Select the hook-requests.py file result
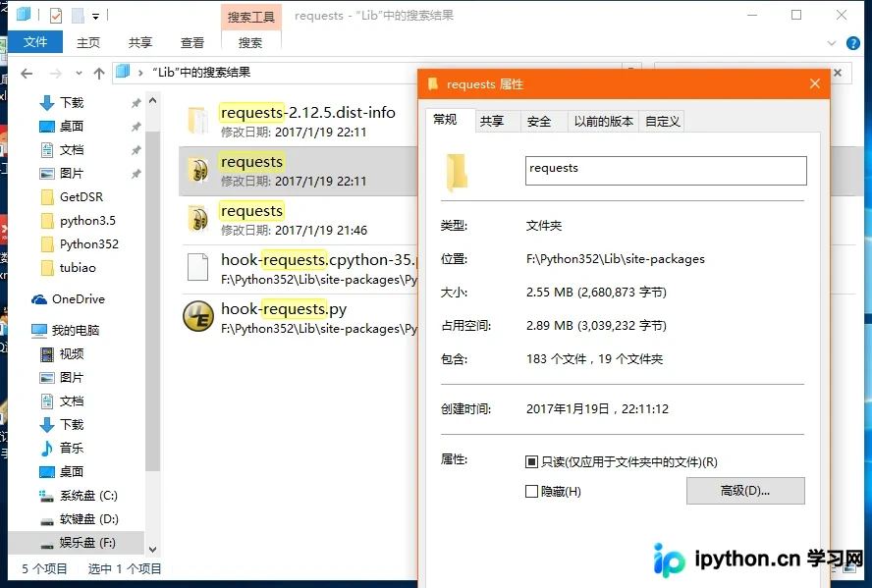Viewport: 872px width, 588px height. point(299,318)
